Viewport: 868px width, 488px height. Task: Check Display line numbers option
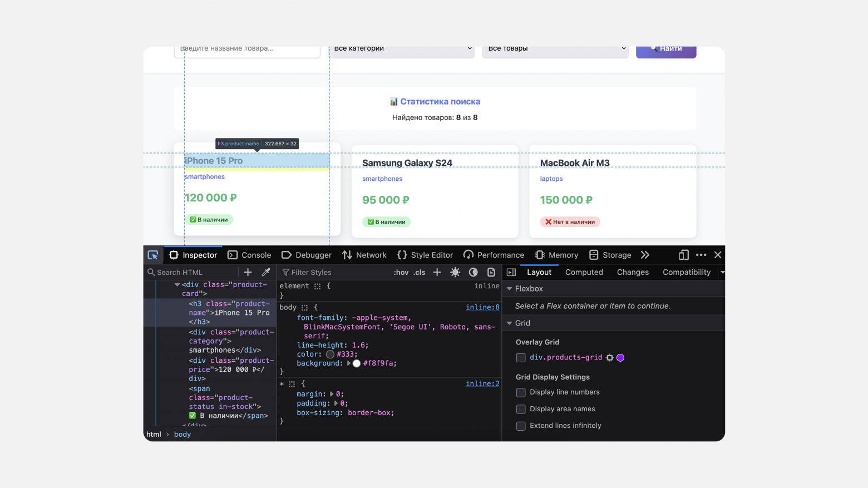[521, 392]
